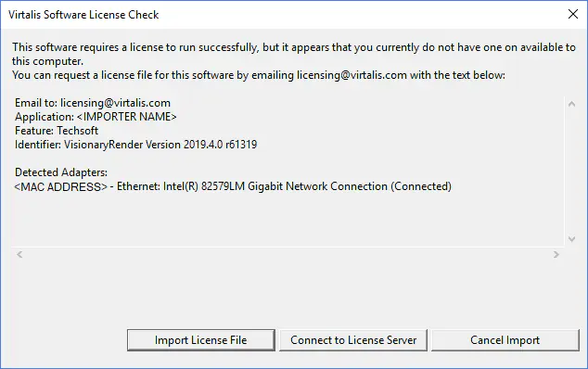Click the scroll down arrow in text box
Image resolution: width=588 pixels, height=369 pixels.
(571, 239)
